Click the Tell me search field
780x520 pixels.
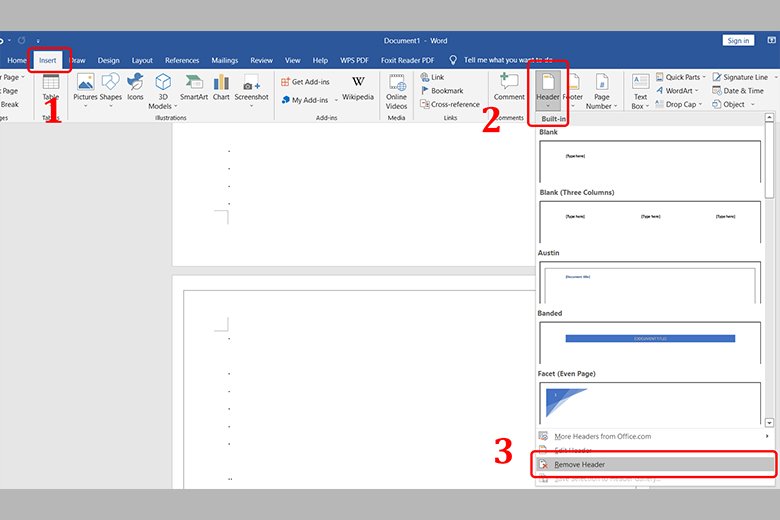[x=510, y=60]
